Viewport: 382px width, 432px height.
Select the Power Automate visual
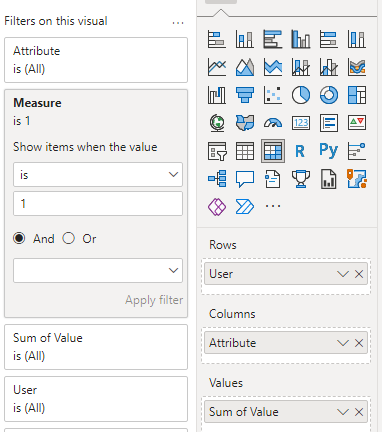(x=245, y=207)
